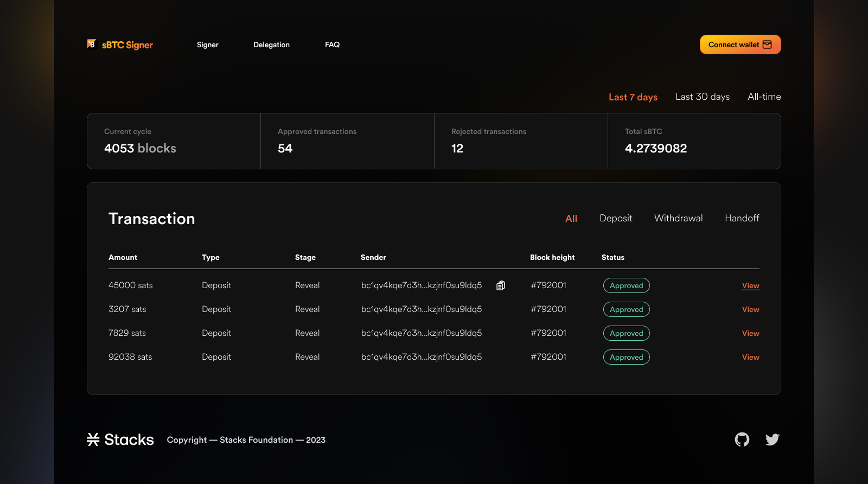Open the Delegation navigation item

click(271, 44)
